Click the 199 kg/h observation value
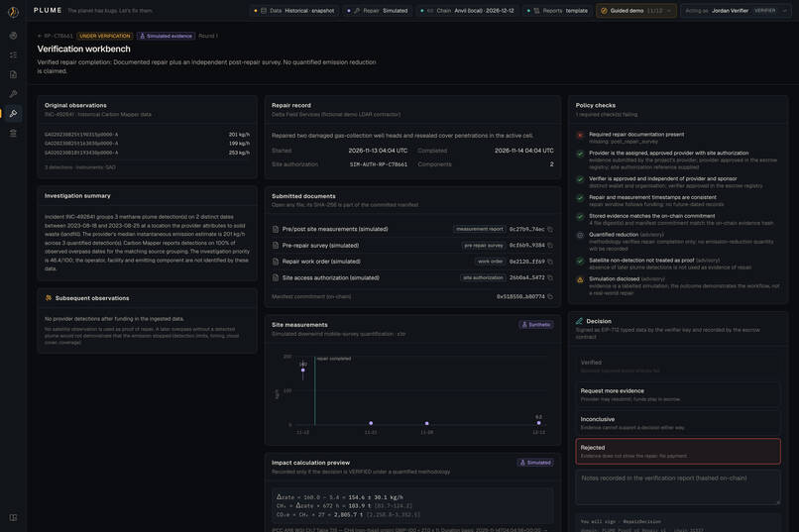The image size is (799, 532). (239, 144)
